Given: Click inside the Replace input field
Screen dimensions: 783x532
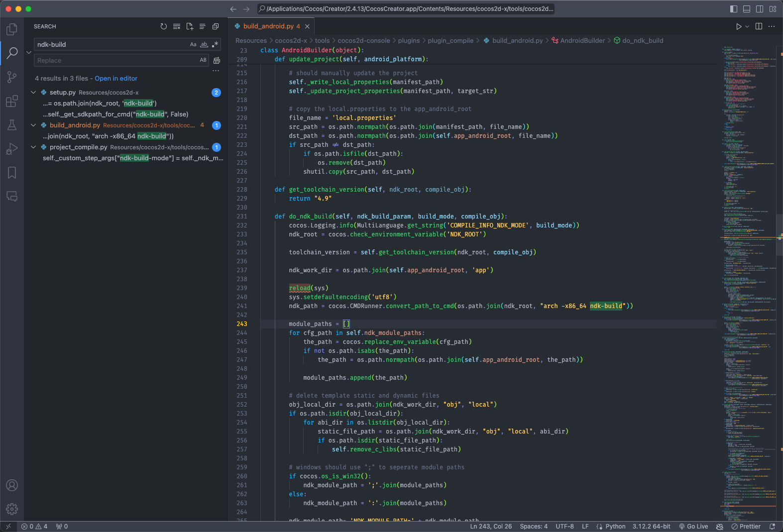Looking at the screenshot, I should click(114, 61).
